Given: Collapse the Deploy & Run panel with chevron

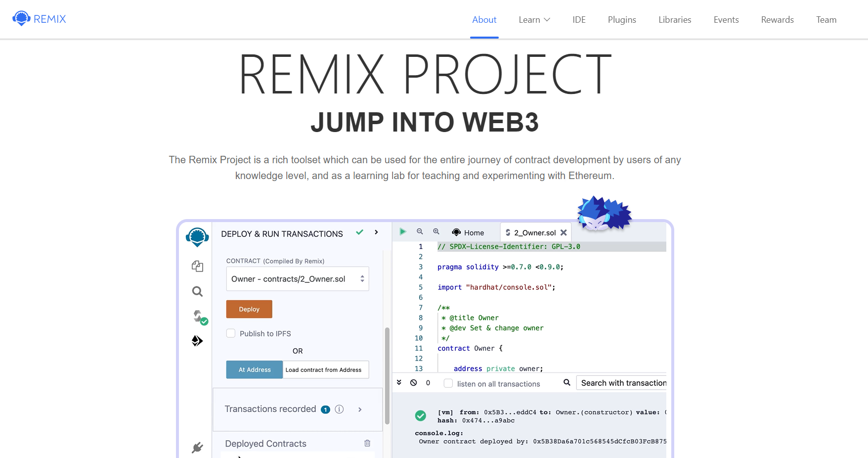Looking at the screenshot, I should [376, 232].
